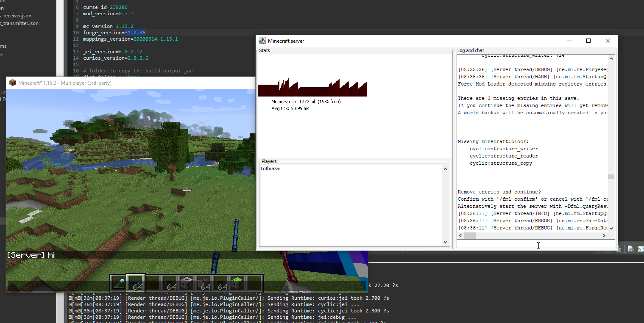Viewport: 644px width, 323px height.
Task: Select the red-circuit machine block in the hotbar
Action: (186, 283)
